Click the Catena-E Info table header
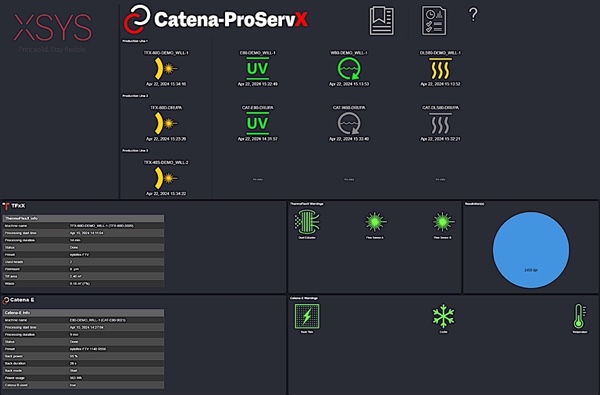This screenshot has height=395, width=600. pos(83,312)
